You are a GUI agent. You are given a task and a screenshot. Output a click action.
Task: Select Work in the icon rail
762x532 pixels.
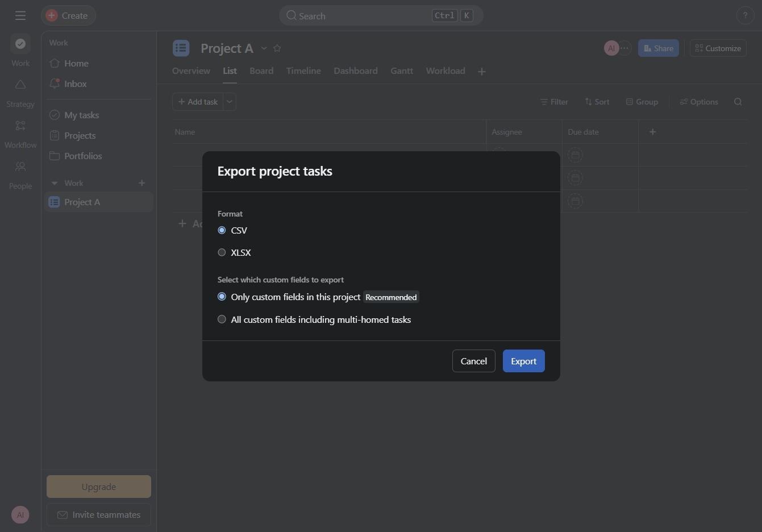(20, 51)
